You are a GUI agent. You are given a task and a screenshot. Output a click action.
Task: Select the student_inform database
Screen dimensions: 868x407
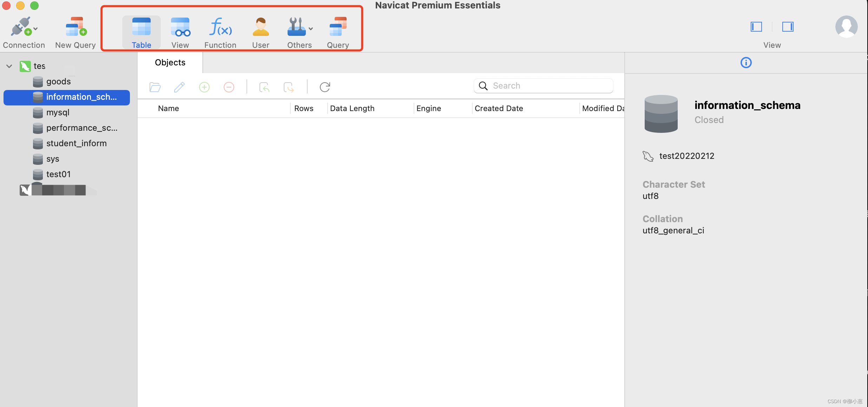(77, 143)
